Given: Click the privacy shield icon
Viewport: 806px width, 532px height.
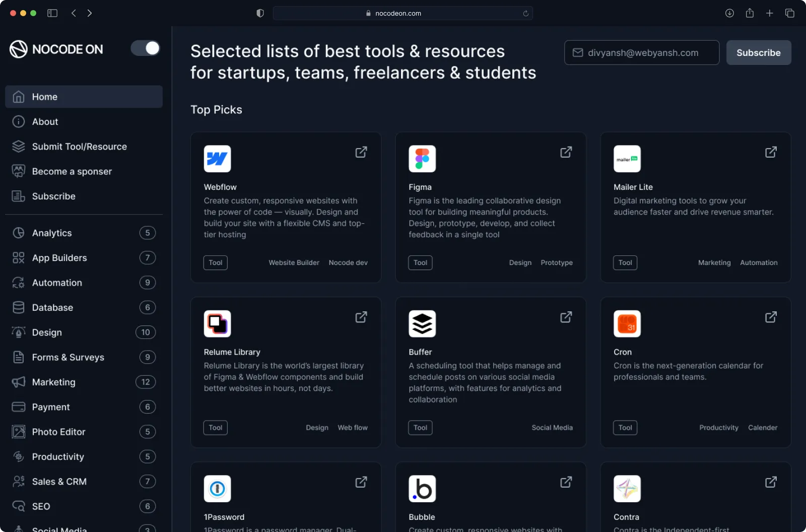Looking at the screenshot, I should point(260,13).
